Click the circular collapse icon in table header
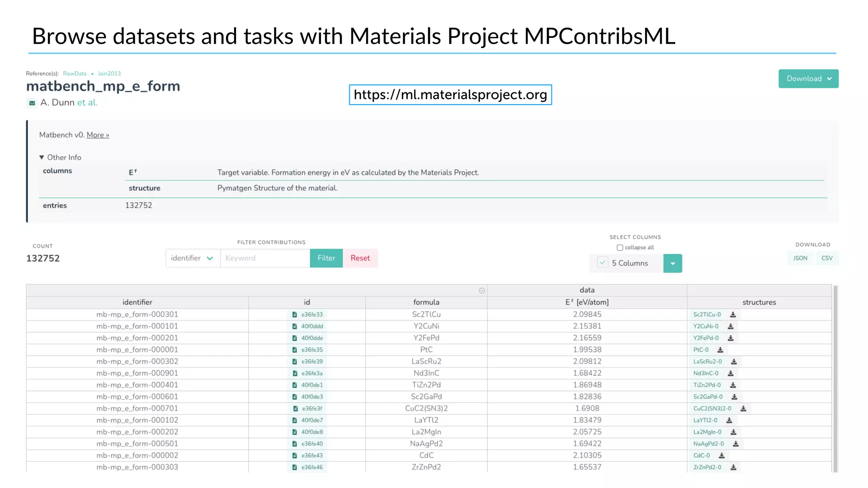This screenshot has height=488, width=868. (482, 291)
